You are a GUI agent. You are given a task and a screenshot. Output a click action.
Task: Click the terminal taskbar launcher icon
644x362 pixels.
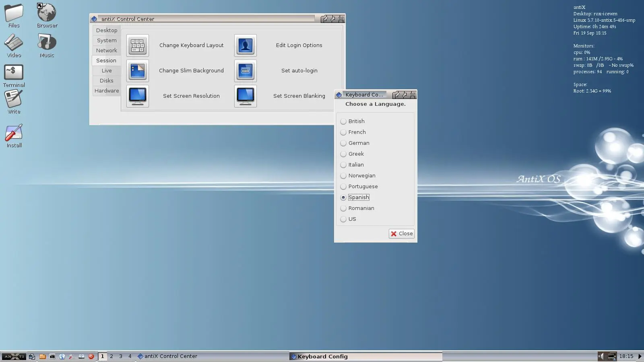(x=52, y=356)
